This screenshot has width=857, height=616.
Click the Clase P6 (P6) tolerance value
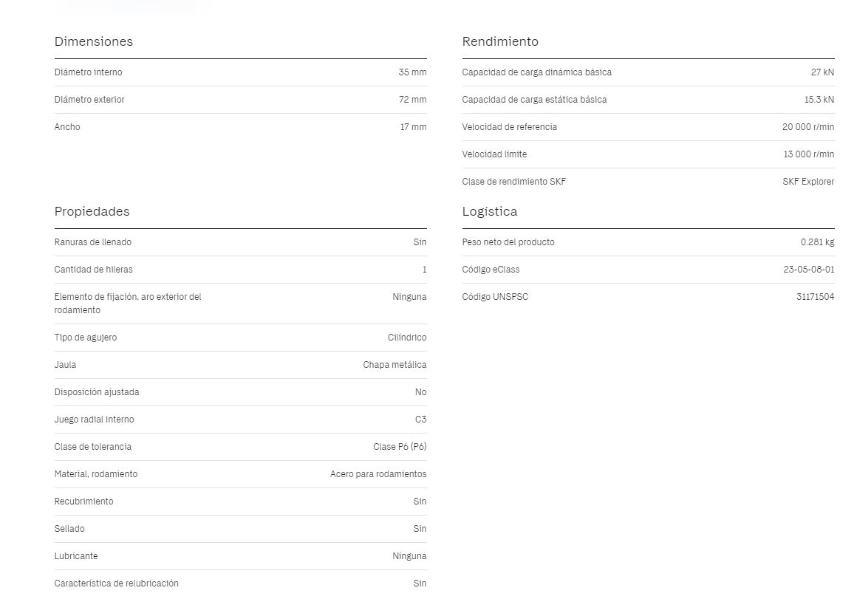click(x=400, y=447)
